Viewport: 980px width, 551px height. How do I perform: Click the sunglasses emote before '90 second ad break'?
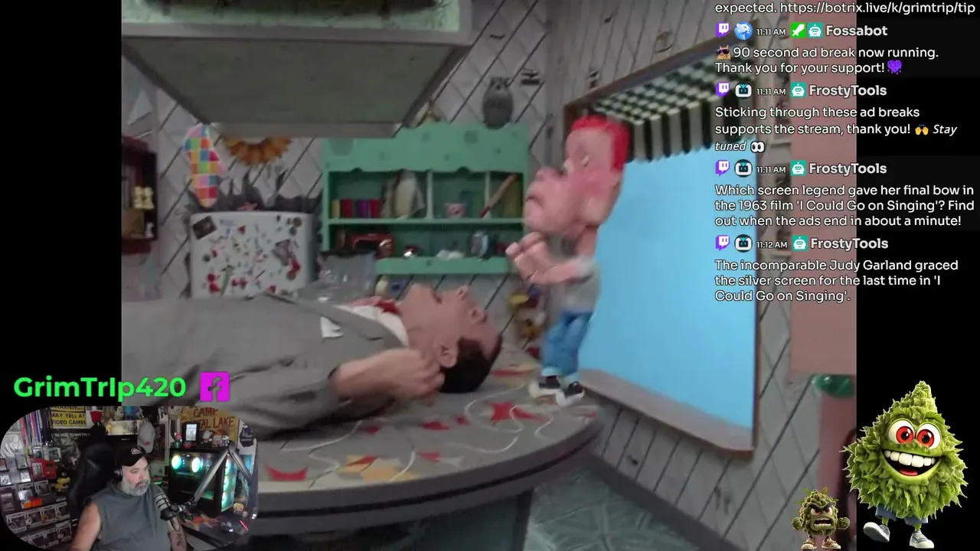723,53
